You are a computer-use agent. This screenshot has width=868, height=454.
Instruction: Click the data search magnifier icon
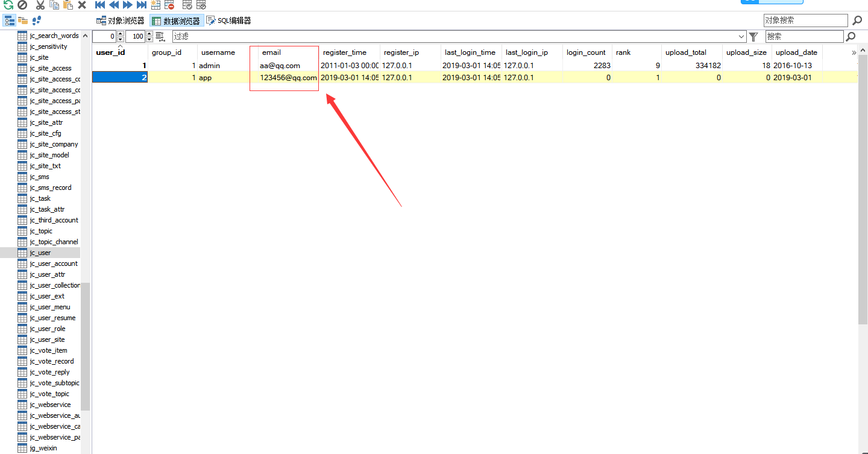pyautogui.click(x=851, y=37)
